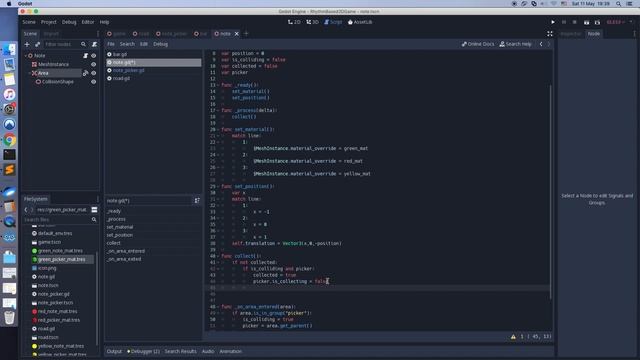Viewport: 640px width, 360px height.
Task: Open the script editor Search menu
Action: (127, 44)
